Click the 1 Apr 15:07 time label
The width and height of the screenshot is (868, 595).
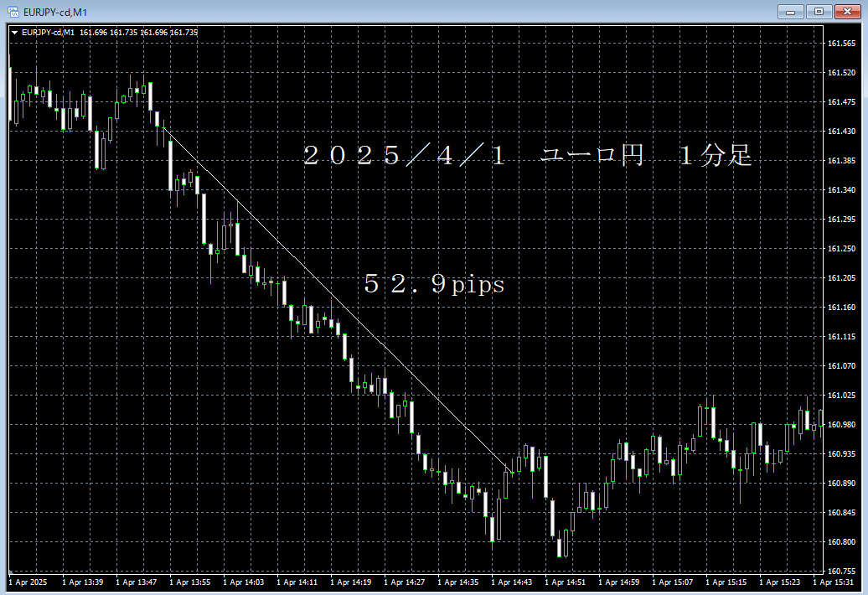[673, 582]
